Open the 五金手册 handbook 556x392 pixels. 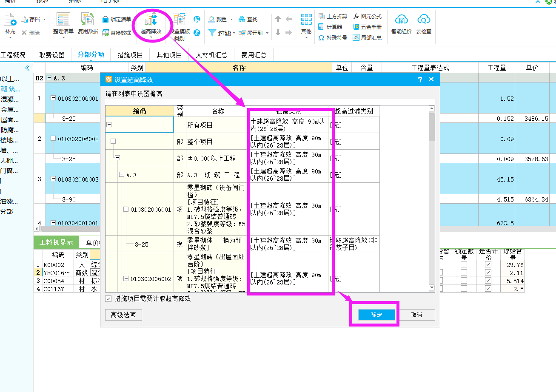(368, 27)
